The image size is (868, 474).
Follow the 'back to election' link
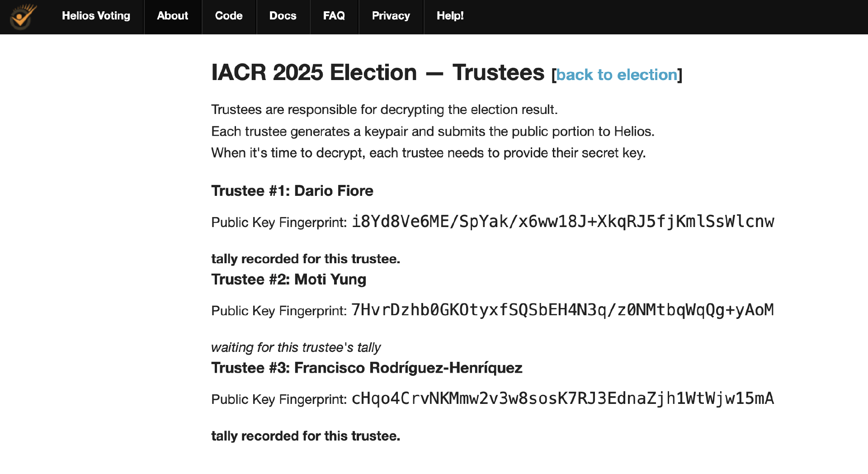pos(617,75)
